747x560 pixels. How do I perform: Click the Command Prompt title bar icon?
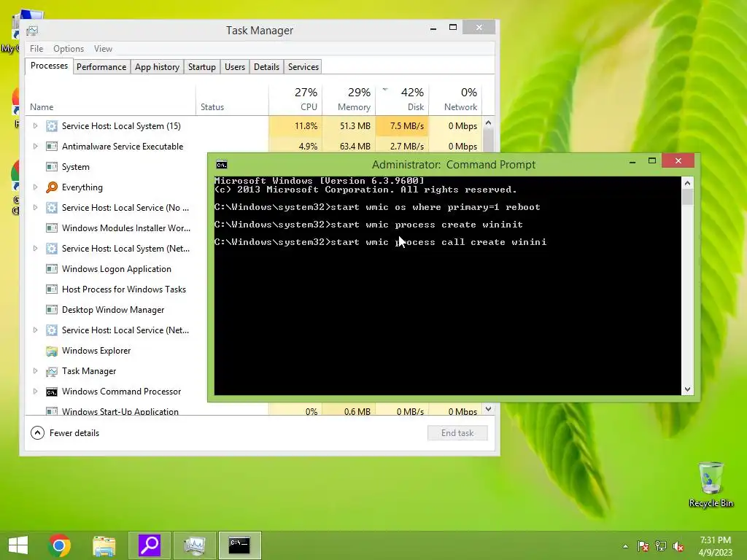pos(222,165)
